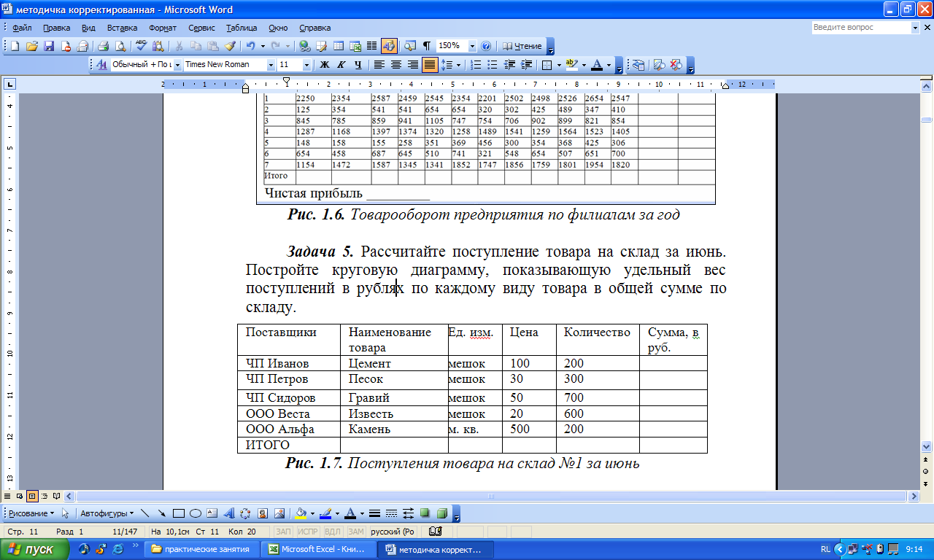Toggle non-printing paragraph marks
This screenshot has height=560, width=934.
point(427,45)
